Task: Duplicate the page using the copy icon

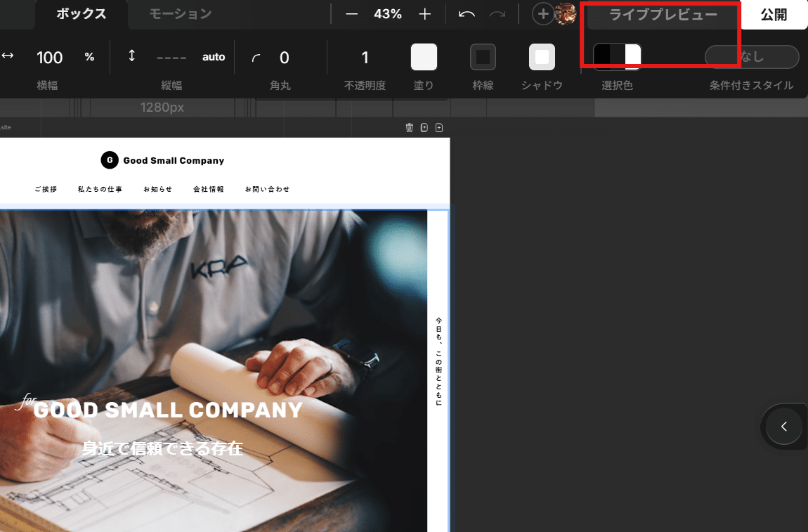Action: pyautogui.click(x=424, y=127)
